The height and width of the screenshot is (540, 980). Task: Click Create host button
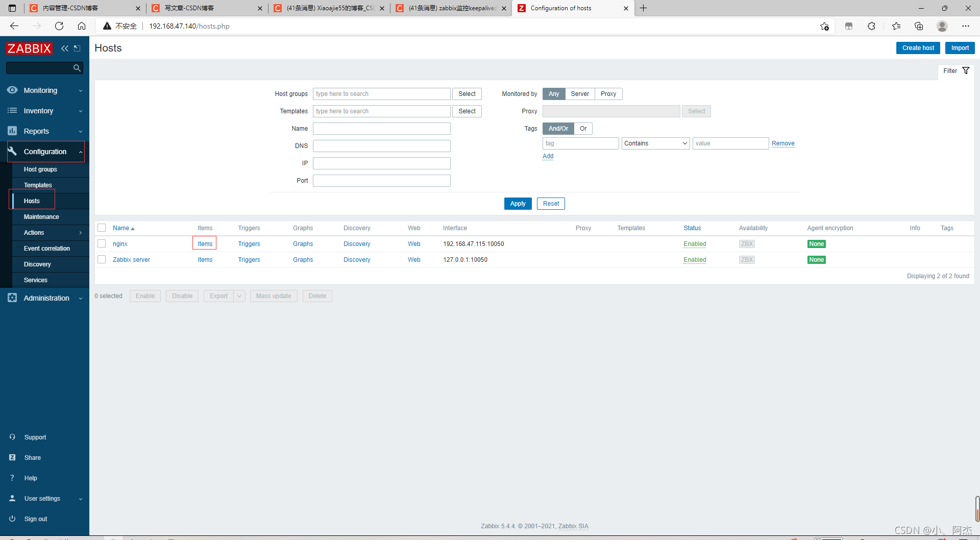pyautogui.click(x=918, y=48)
